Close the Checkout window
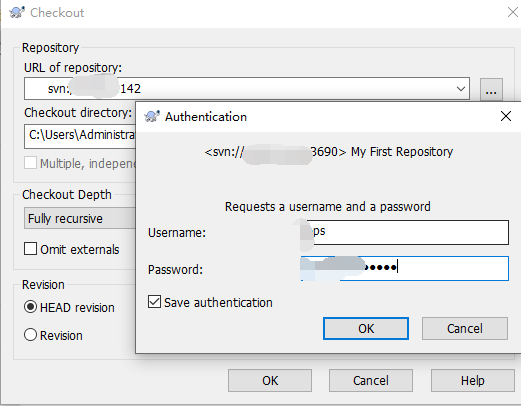This screenshot has width=521, height=406. [x=513, y=12]
